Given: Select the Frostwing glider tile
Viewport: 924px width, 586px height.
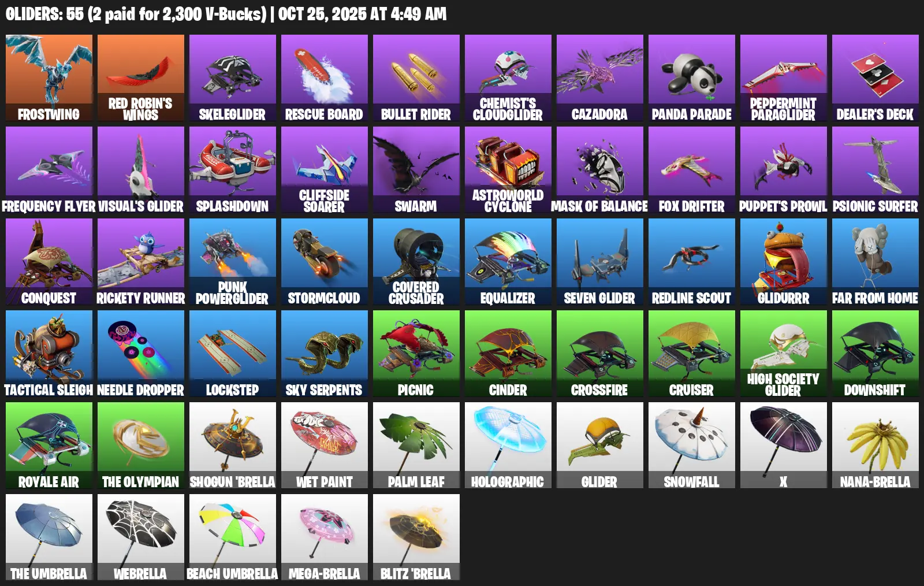Looking at the screenshot, I should point(49,78).
